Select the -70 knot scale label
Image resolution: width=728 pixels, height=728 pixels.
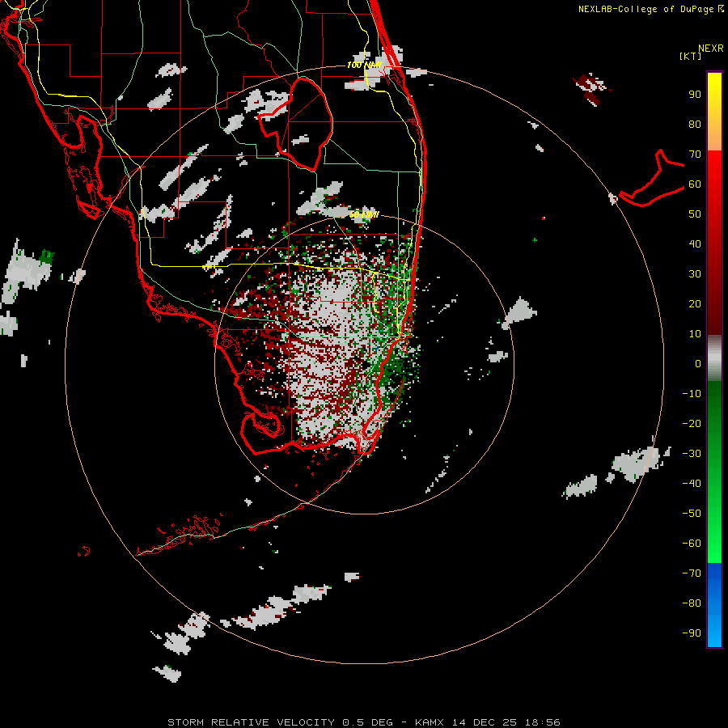(692, 574)
